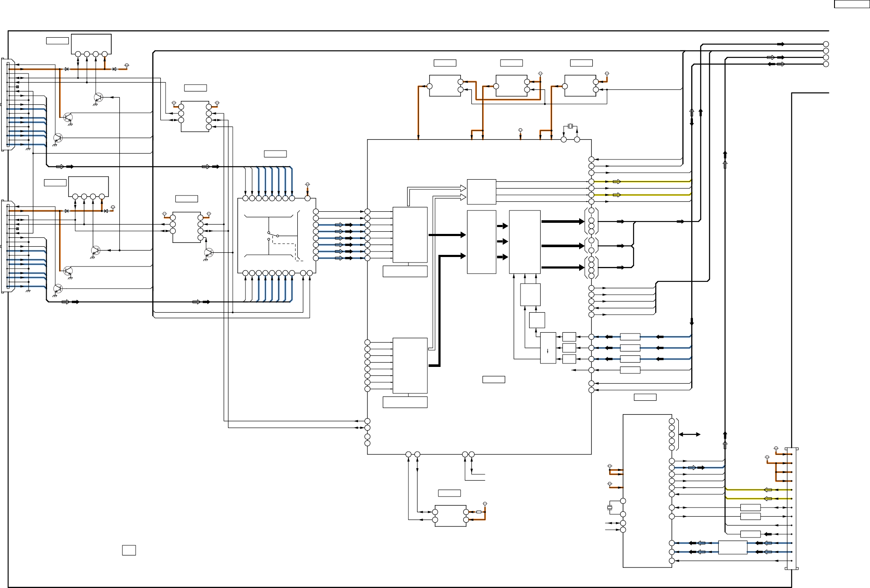Screen dimensions: 870x588
Task: Click the wide empty box between the lower-right blue lines
Action: click(732, 547)
